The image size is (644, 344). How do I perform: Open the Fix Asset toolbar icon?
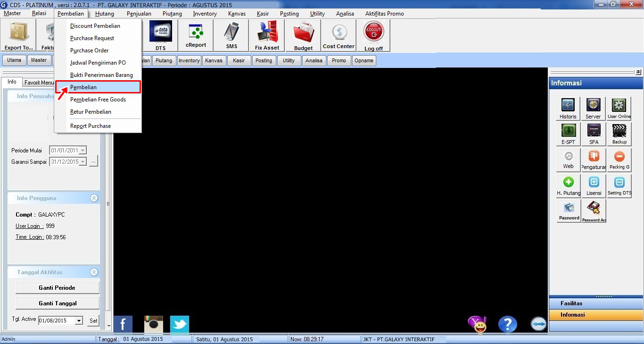coord(267,35)
